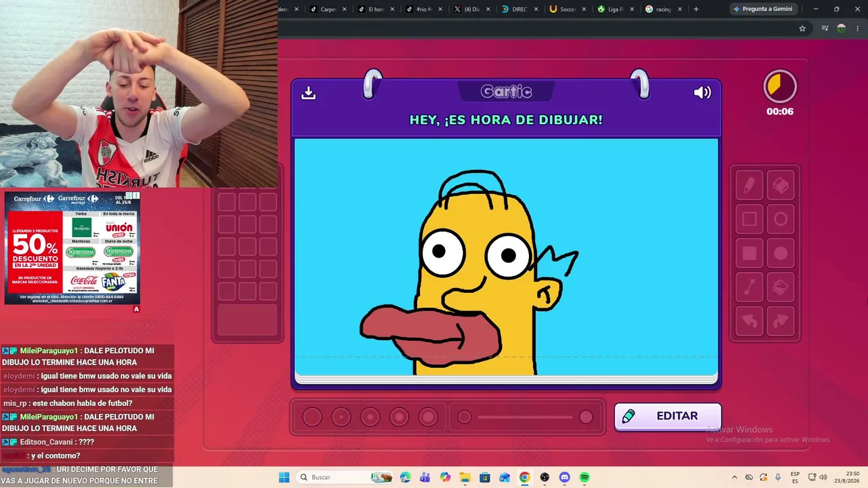Open the ESP language switcher
The image size is (868, 488).
pyautogui.click(x=795, y=477)
